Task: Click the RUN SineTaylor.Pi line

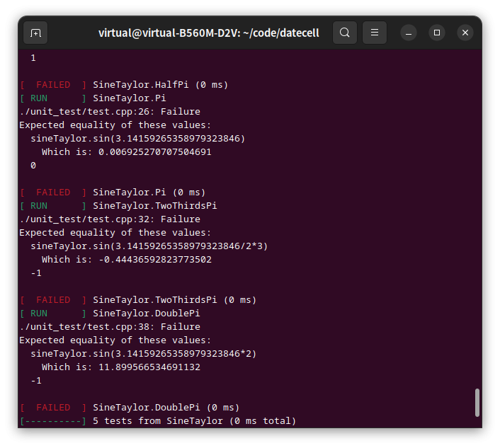Action: (x=92, y=98)
